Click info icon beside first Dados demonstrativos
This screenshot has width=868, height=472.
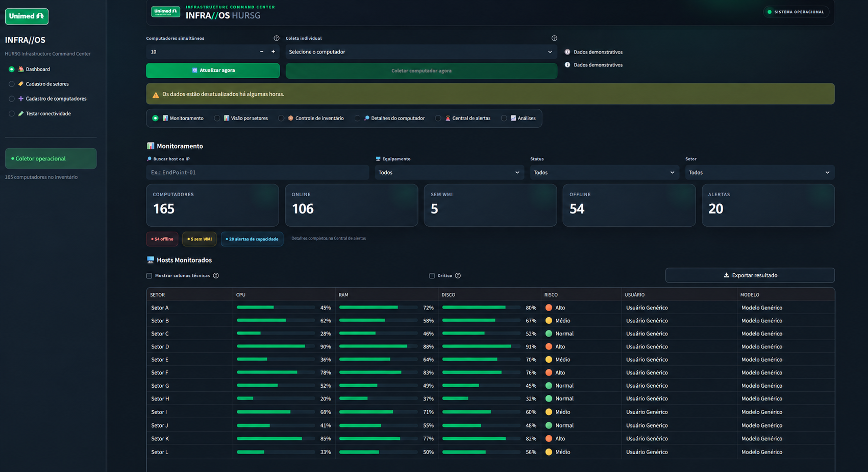[567, 52]
